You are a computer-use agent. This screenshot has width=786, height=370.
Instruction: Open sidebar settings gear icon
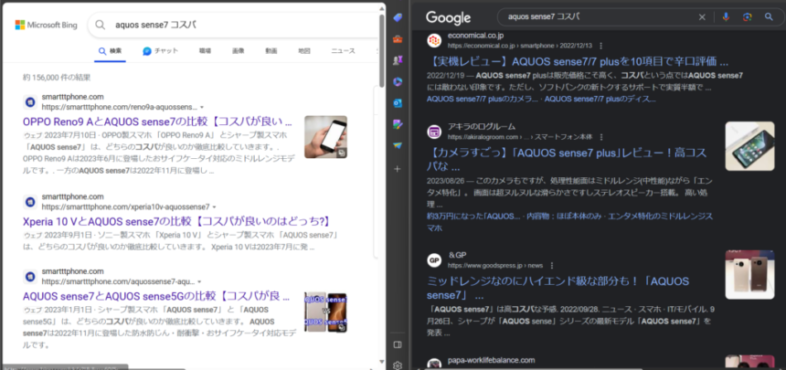[398, 365]
